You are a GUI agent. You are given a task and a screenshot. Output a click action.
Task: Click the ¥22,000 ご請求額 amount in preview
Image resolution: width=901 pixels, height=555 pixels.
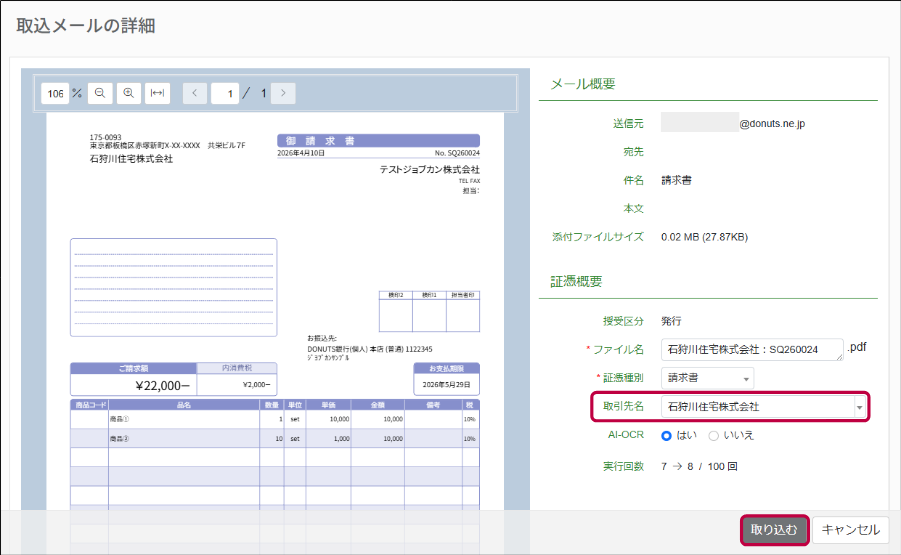[x=133, y=385]
